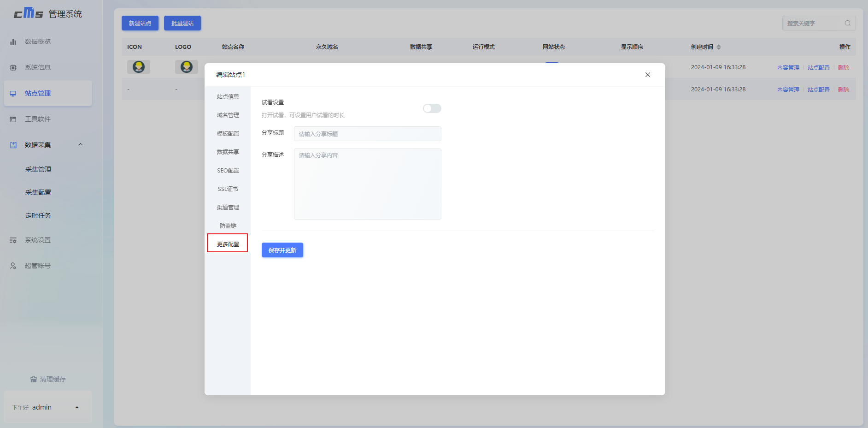This screenshot has width=868, height=428.
Task: Sort by 创建时间 column arrows
Action: [719, 47]
